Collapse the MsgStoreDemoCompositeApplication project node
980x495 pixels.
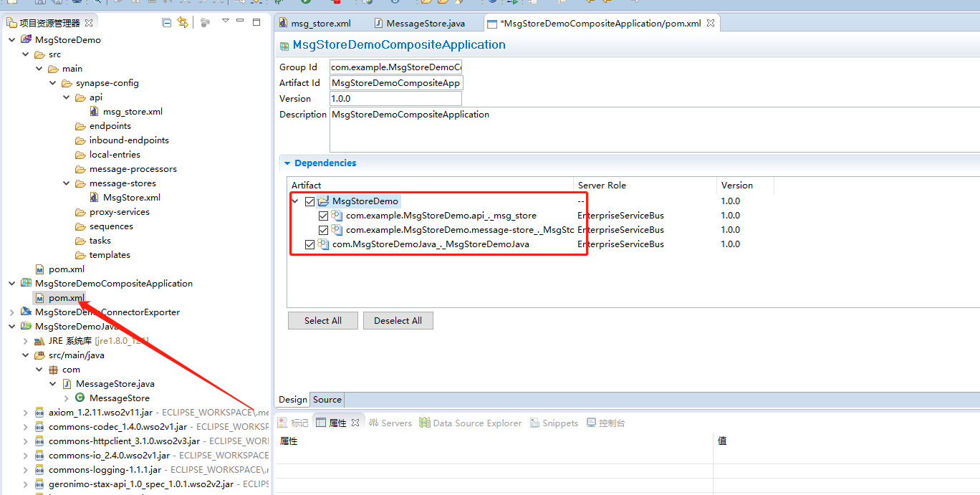[11, 284]
